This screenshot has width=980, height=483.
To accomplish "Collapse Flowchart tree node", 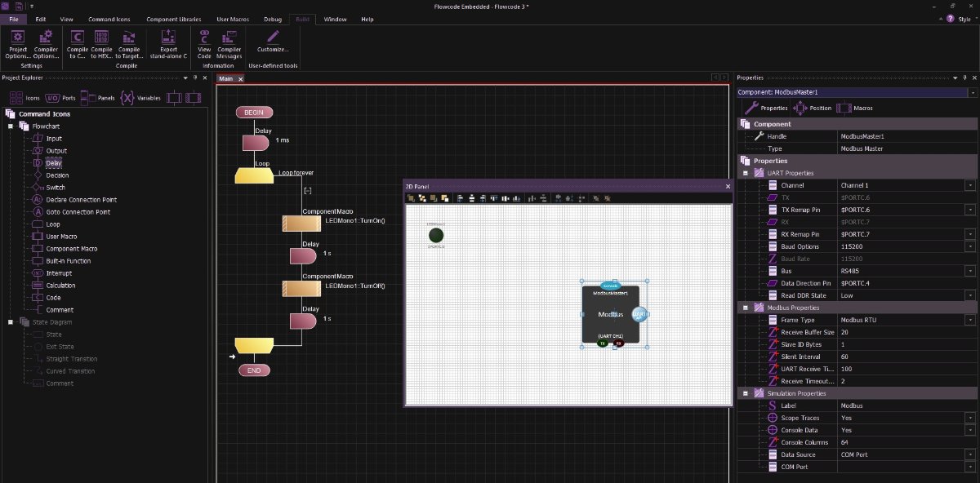I will pyautogui.click(x=11, y=126).
